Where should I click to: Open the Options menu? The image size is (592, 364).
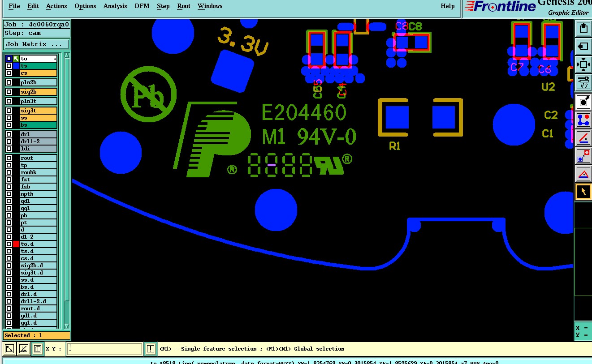(x=85, y=6)
